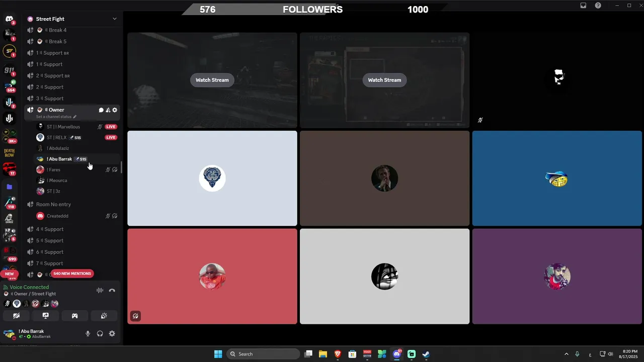
Task: Open User Settings gear
Action: 112,333
